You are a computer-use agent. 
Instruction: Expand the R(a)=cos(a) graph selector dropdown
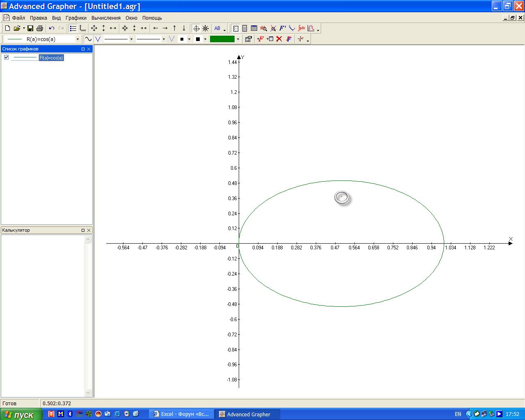click(78, 39)
